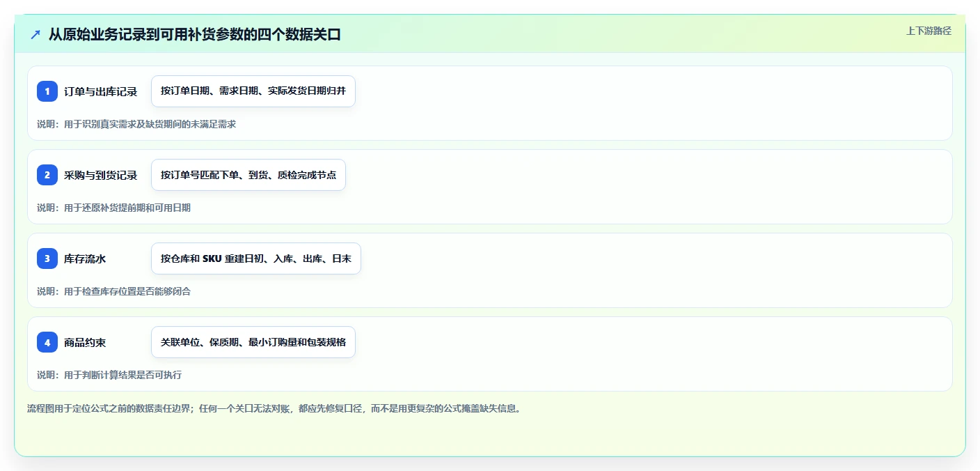The height and width of the screenshot is (471, 980).
Task: Click the 采购与到货记录 step label
Action: [101, 175]
